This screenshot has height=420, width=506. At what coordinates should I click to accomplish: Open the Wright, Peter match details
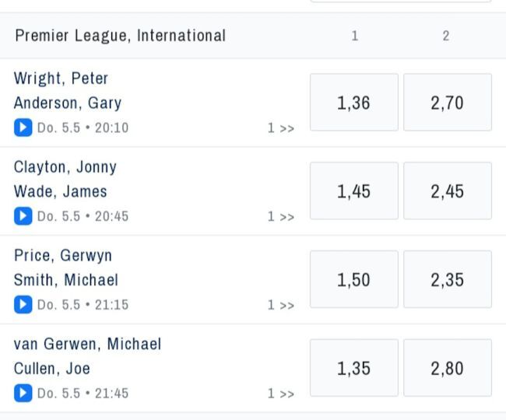coord(61,79)
